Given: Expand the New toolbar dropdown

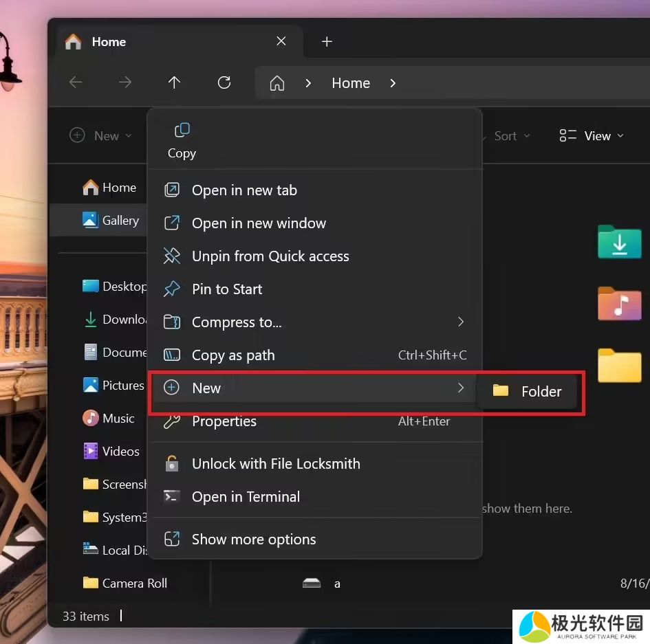Looking at the screenshot, I should coord(101,136).
